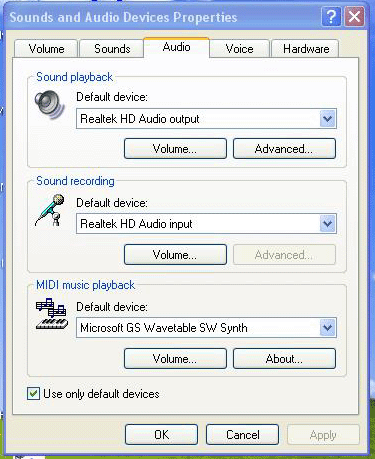
Task: Click the question mark help button
Action: coord(331,17)
